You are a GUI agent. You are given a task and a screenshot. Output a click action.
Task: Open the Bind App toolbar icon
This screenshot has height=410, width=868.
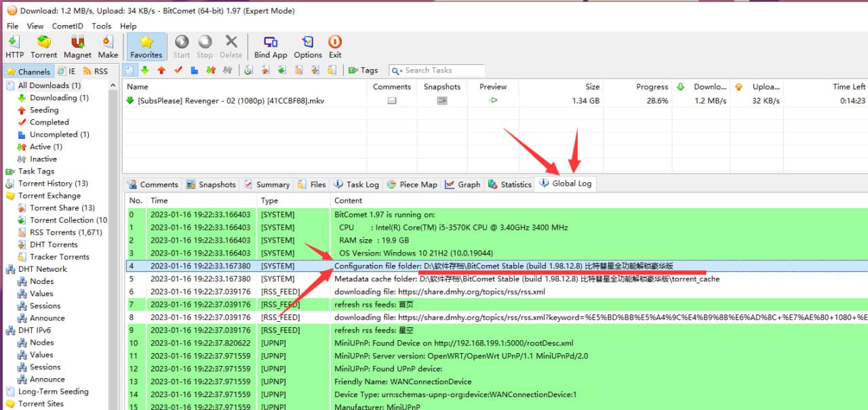click(271, 47)
